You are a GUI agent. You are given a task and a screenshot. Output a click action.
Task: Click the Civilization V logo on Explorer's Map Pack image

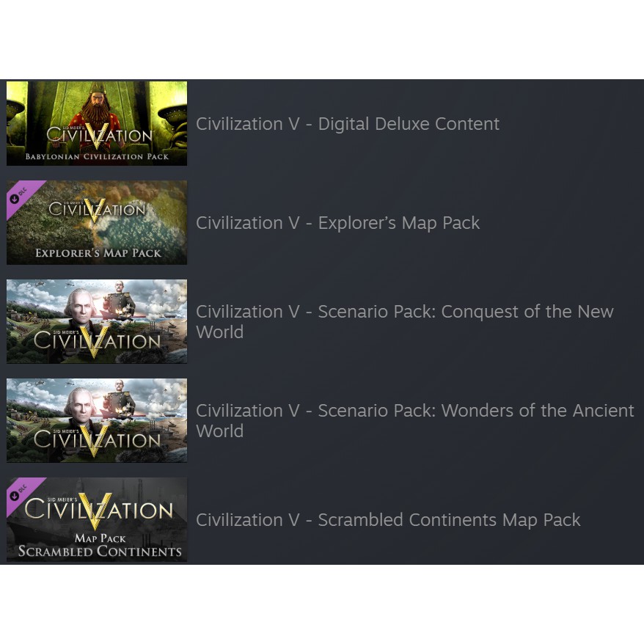[97, 210]
